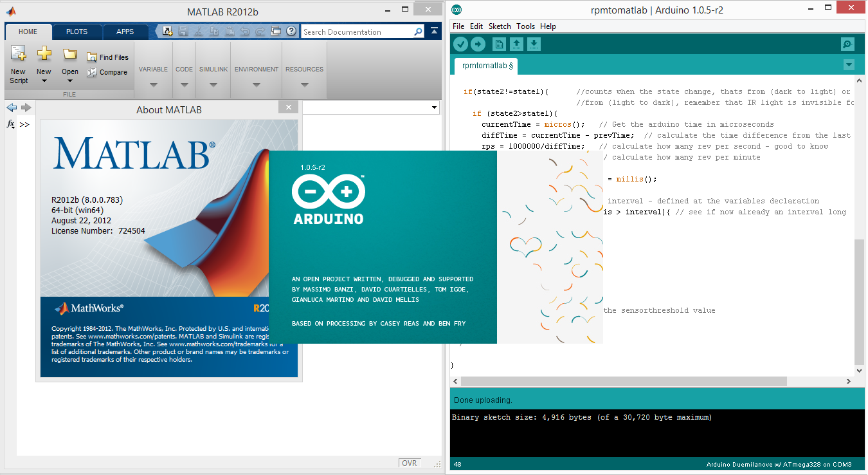The image size is (868, 475).
Task: Click the MATLAB quick access Paste icon
Action: coord(230,31)
